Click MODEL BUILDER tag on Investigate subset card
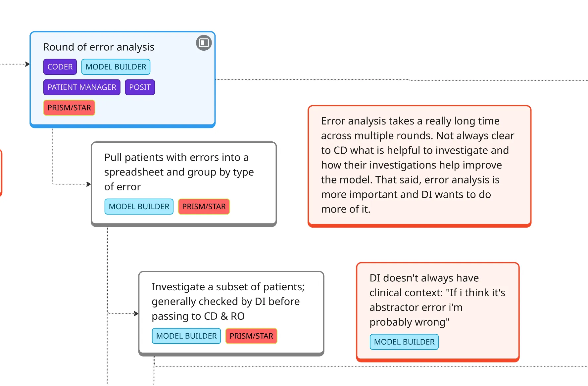Screen dimensions: 588x386 pos(186,336)
